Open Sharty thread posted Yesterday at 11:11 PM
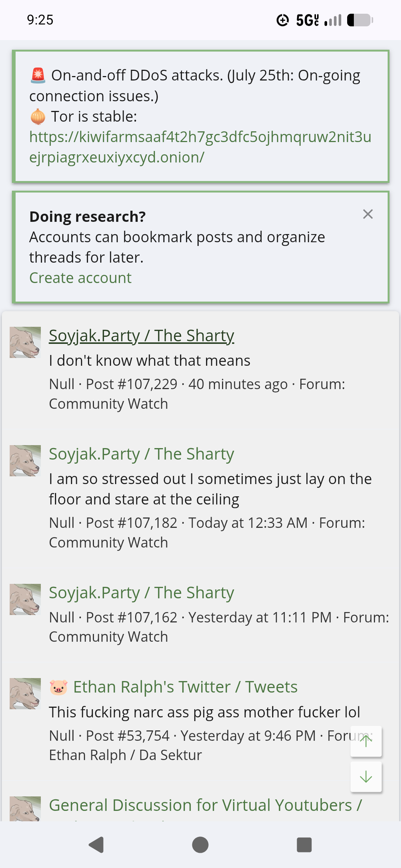The width and height of the screenshot is (401, 868). point(141,593)
